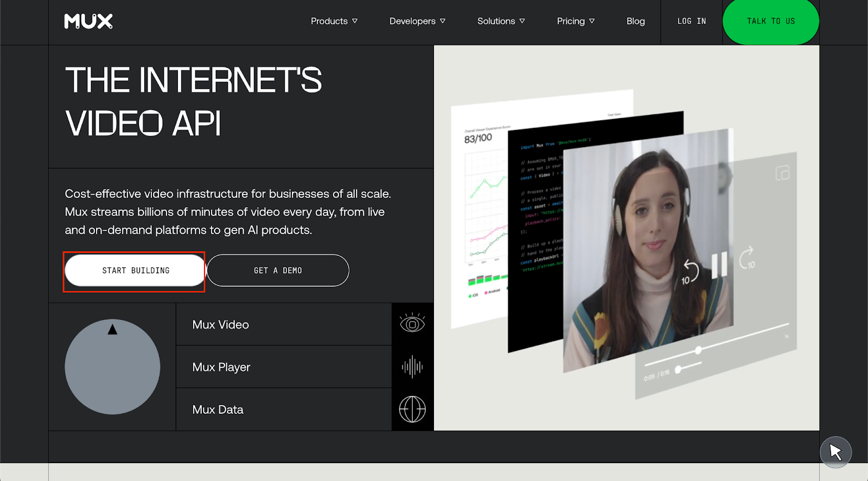Click "THE INTERNET'S VIDEO API" heading
This screenshot has width=868, height=481.
(194, 101)
